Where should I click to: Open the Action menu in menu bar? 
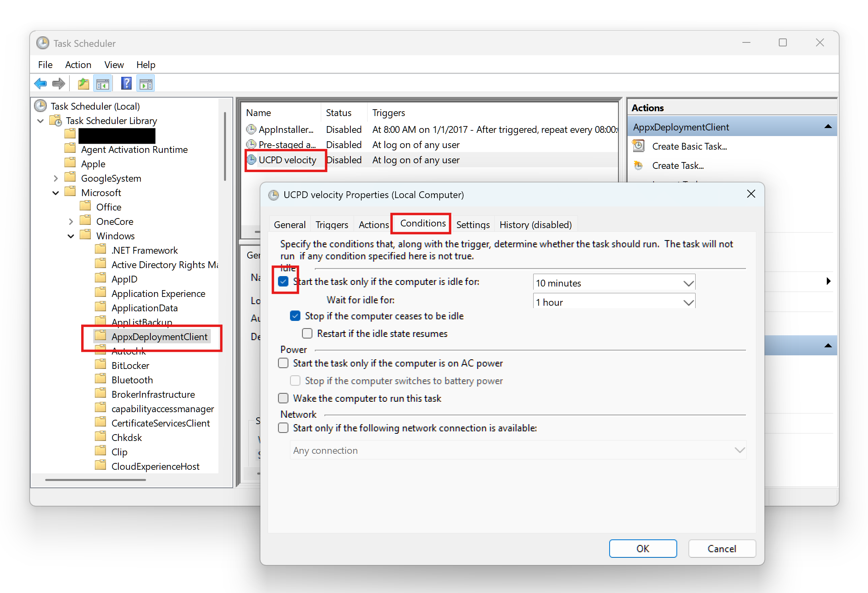click(x=78, y=64)
